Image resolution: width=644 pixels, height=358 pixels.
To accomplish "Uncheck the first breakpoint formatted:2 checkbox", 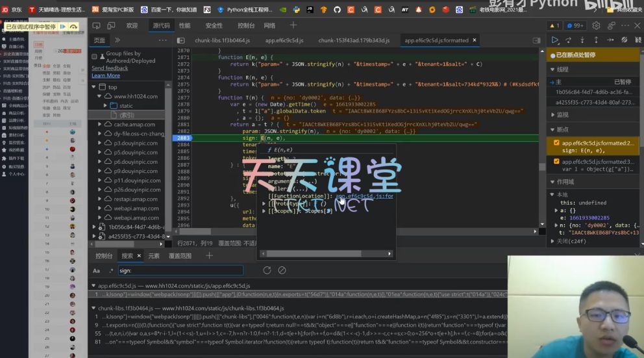I will click(556, 143).
